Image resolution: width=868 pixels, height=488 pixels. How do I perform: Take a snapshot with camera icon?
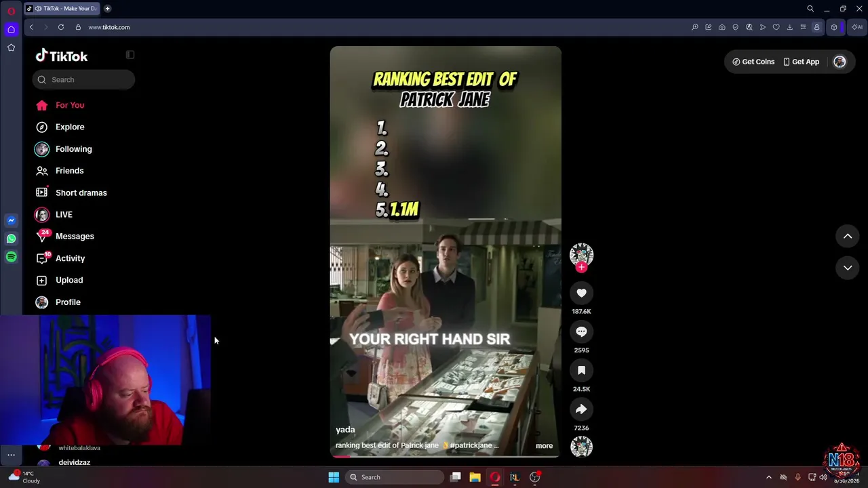click(x=722, y=27)
